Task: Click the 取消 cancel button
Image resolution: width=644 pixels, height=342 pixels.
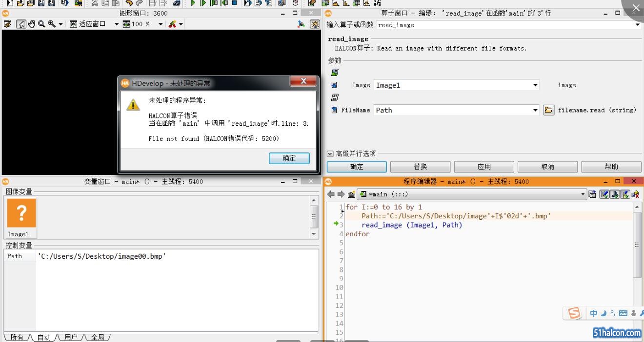Action: click(x=547, y=167)
